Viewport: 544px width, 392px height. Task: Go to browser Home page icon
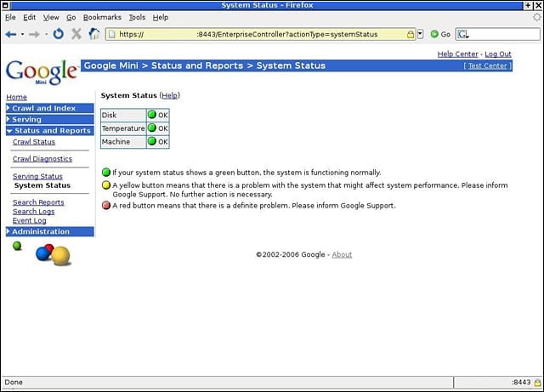coord(94,34)
